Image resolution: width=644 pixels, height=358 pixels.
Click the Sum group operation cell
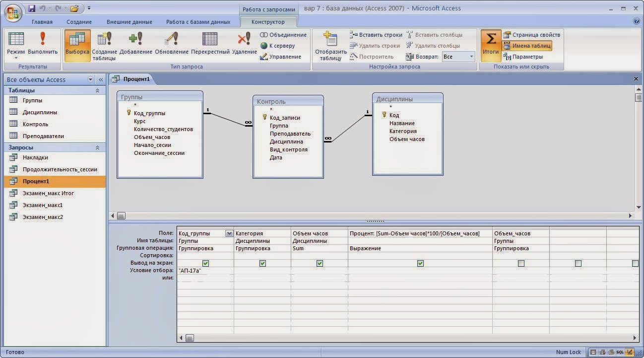tap(320, 248)
